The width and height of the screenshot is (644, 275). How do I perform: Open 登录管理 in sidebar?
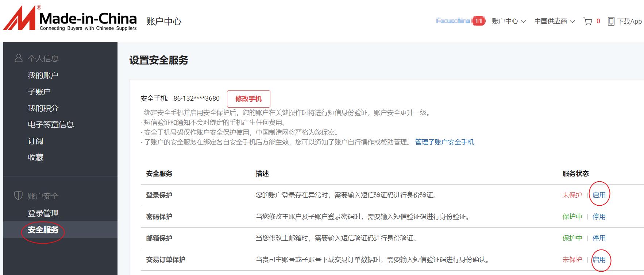click(x=43, y=213)
